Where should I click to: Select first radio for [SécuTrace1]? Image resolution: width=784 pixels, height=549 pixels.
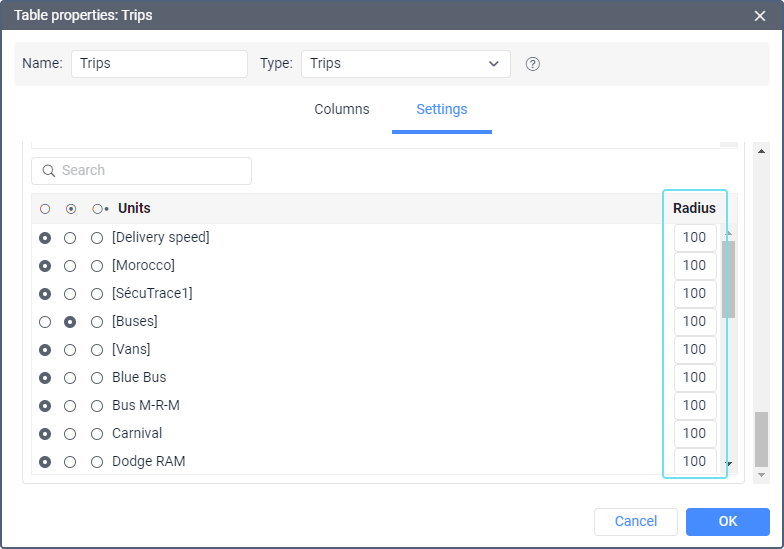(45, 294)
